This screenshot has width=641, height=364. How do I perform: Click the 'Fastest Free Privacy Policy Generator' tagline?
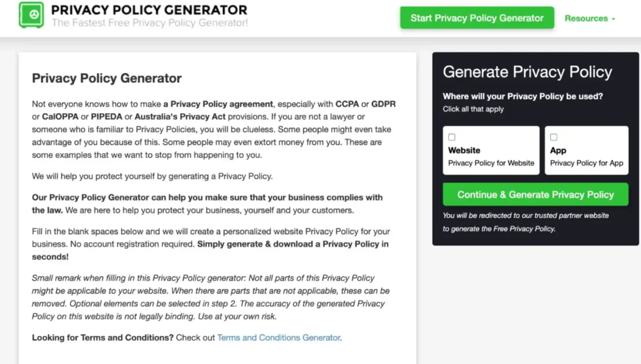(150, 23)
